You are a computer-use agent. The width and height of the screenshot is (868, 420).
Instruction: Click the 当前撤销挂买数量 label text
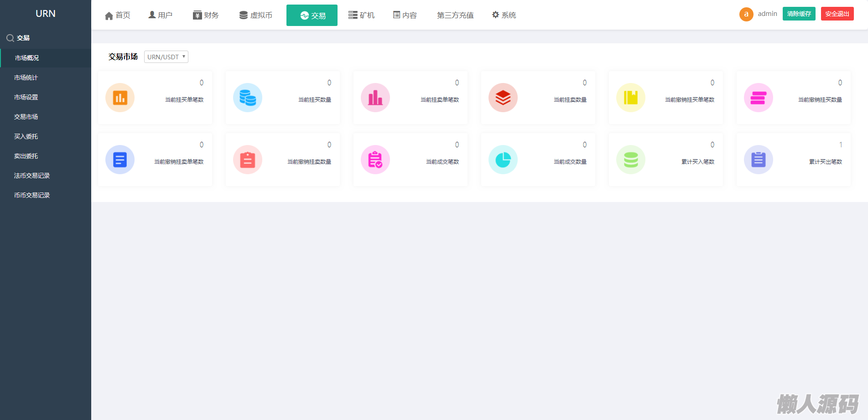[820, 99]
